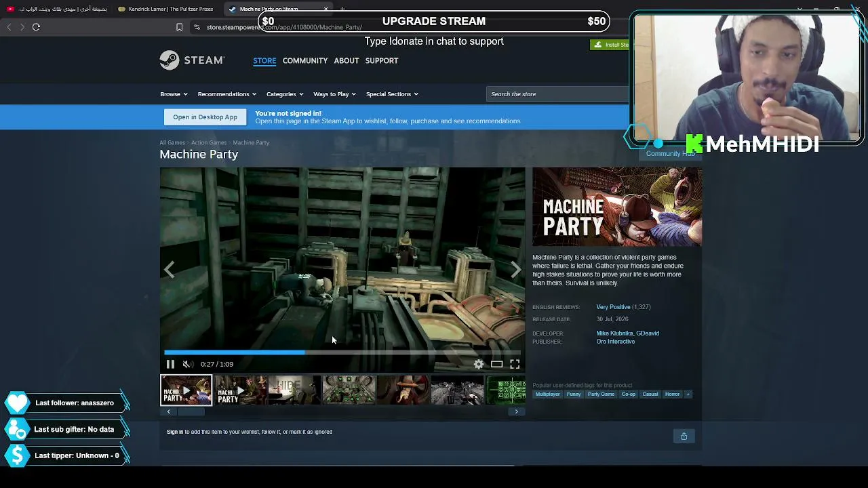
Task: Bookmark the page with the bookmark icon
Action: coord(179,27)
